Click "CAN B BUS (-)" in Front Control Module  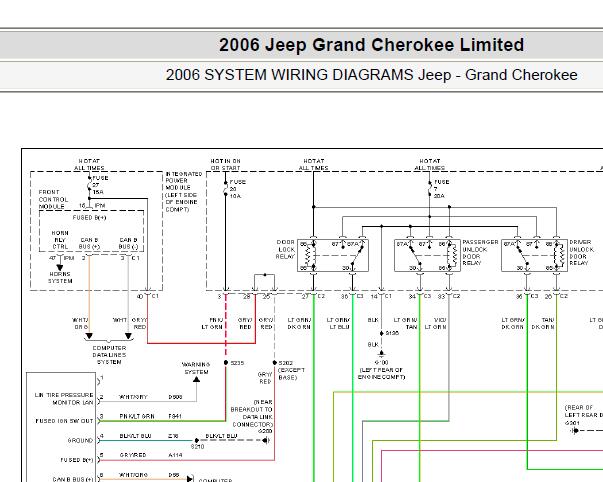(x=128, y=243)
